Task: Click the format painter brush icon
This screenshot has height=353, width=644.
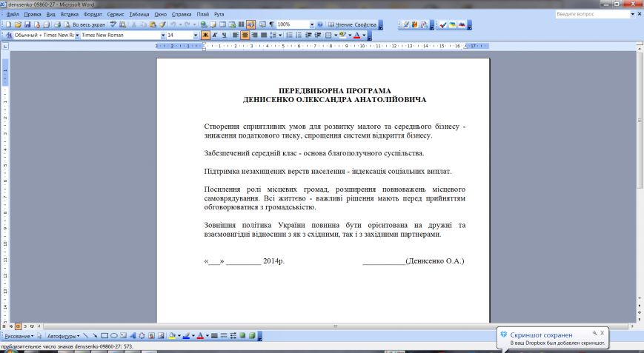Action: (162, 24)
